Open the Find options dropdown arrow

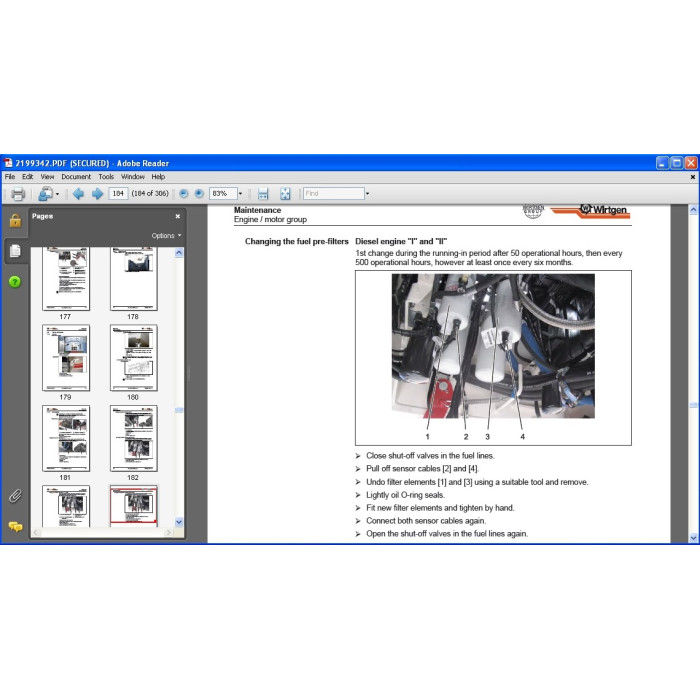point(367,194)
